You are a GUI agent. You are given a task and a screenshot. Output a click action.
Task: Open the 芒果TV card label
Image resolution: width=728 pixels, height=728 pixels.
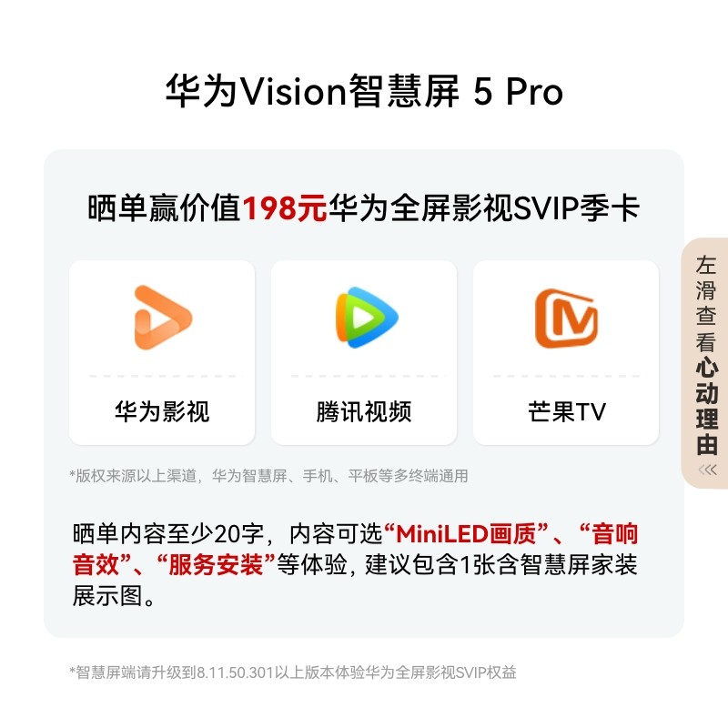pyautogui.click(x=566, y=411)
